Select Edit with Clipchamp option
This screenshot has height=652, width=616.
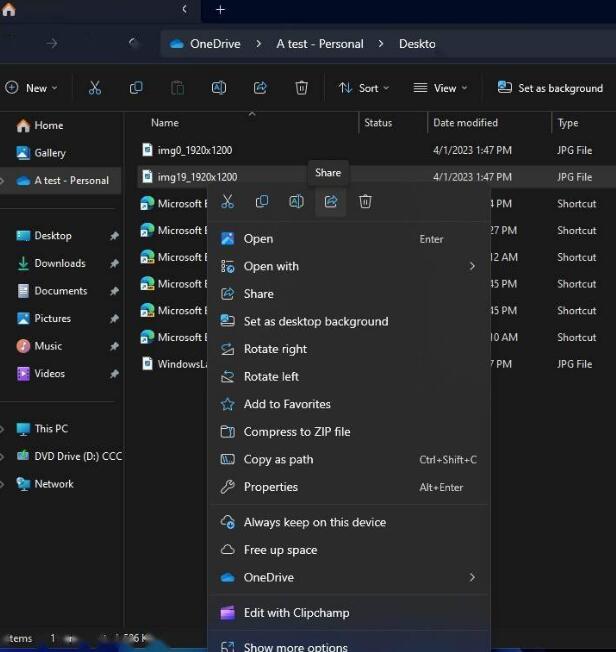click(296, 613)
